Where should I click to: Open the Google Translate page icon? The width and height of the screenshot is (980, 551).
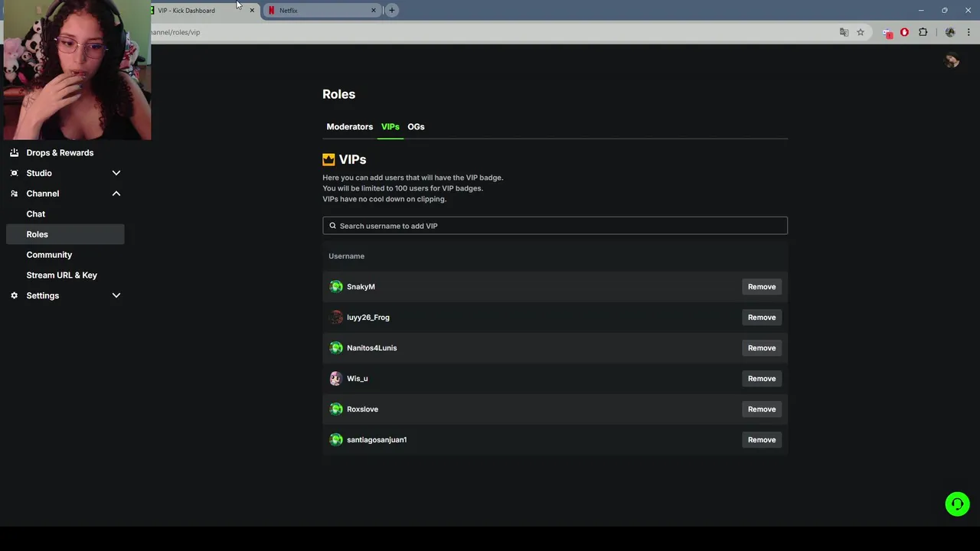coord(844,32)
